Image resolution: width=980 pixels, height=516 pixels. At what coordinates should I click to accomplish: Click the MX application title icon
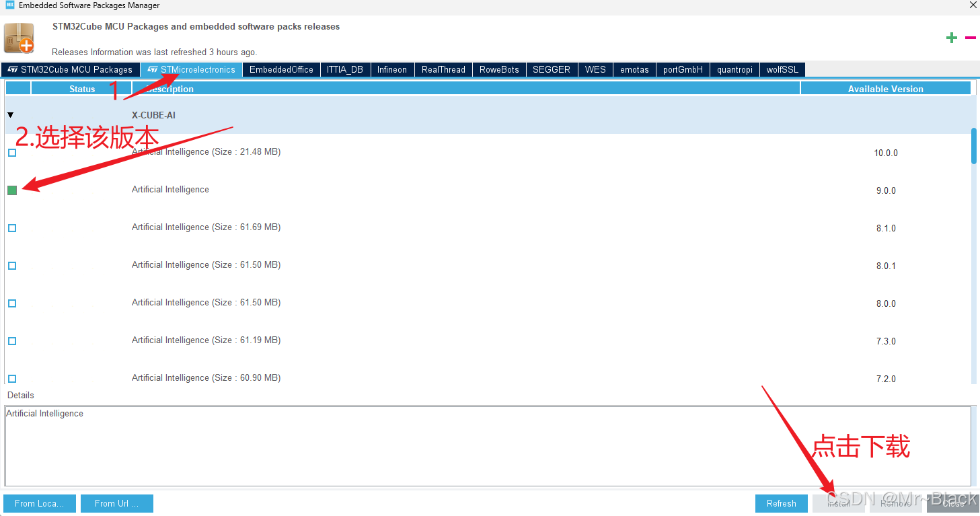click(x=9, y=5)
